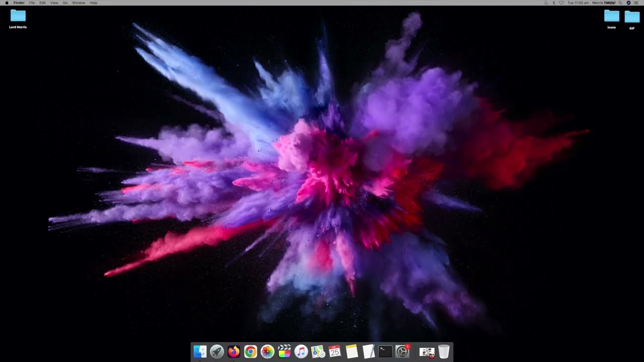Screen dimensions: 644x362
Task: Activate Siri from the menu bar
Action: coord(628,3)
